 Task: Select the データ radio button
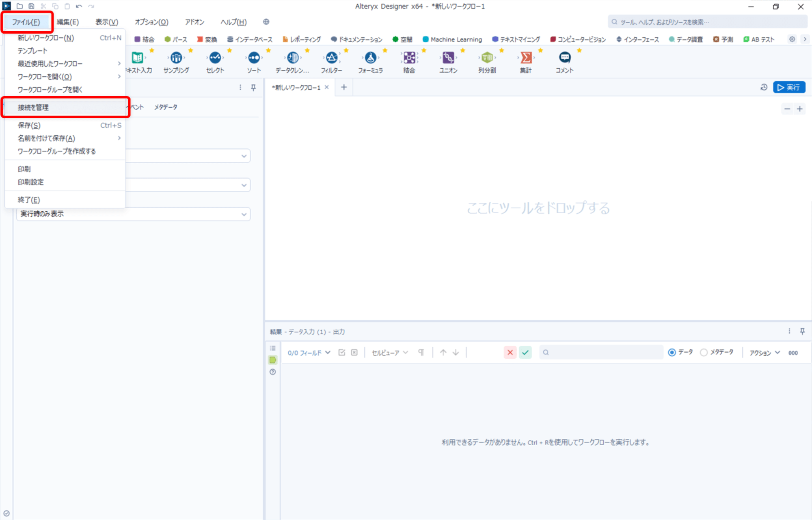pyautogui.click(x=672, y=353)
